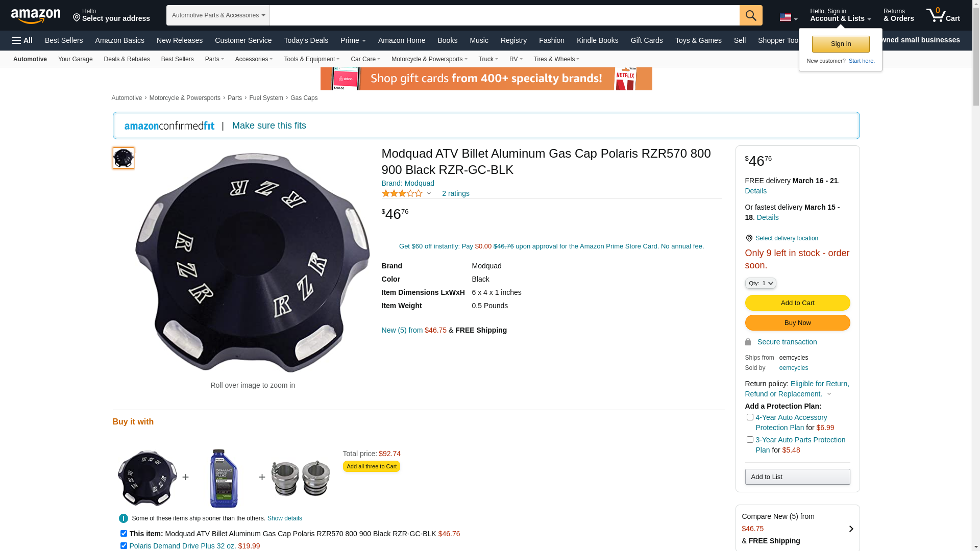Click the Amazon logo
980x551 pixels.
(x=36, y=16)
